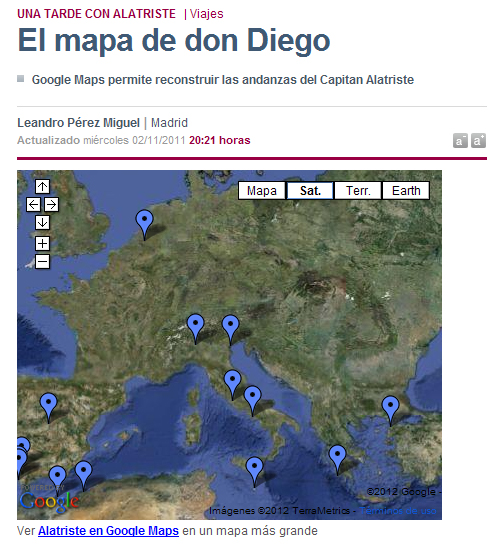This screenshot has width=503, height=550.
Task: Zoom in with the plus button
Action: pos(42,243)
